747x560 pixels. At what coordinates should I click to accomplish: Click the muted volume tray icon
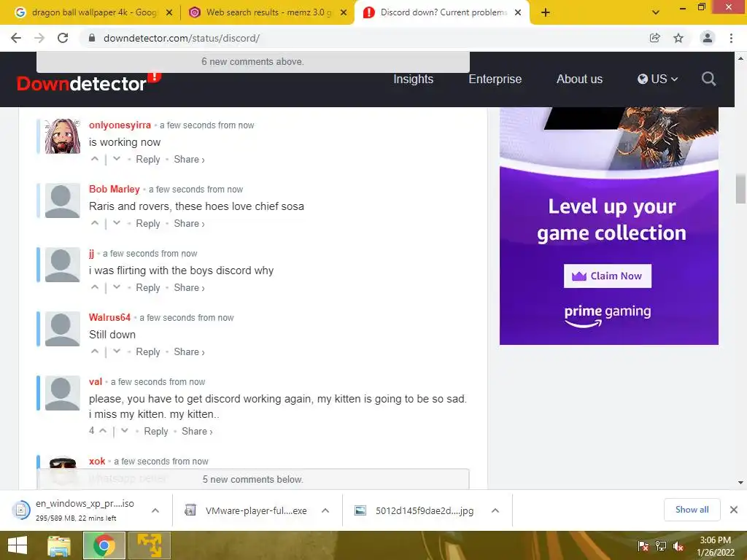(678, 546)
